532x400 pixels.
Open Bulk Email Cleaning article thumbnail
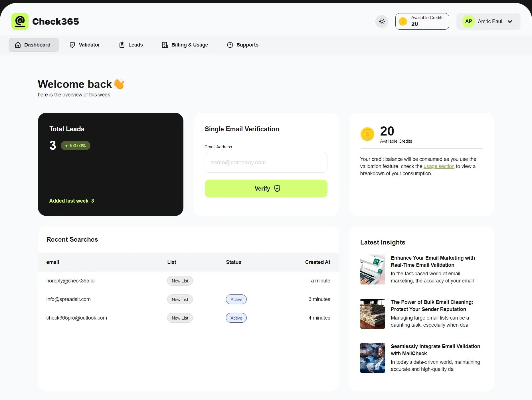(x=373, y=314)
